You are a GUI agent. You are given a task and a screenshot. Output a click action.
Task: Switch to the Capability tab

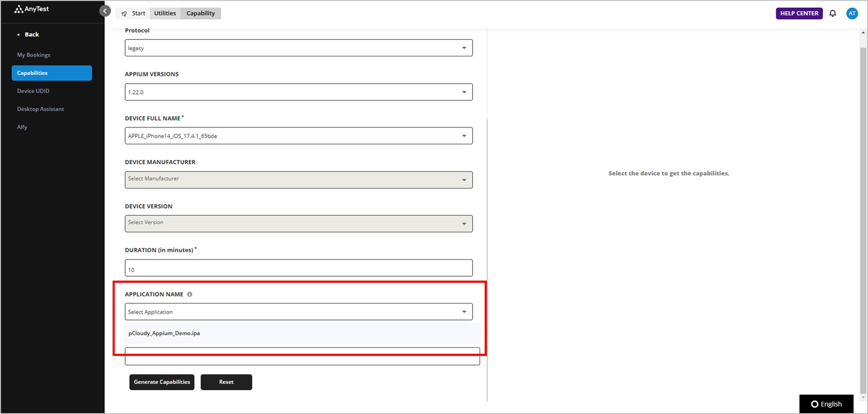[x=201, y=13]
